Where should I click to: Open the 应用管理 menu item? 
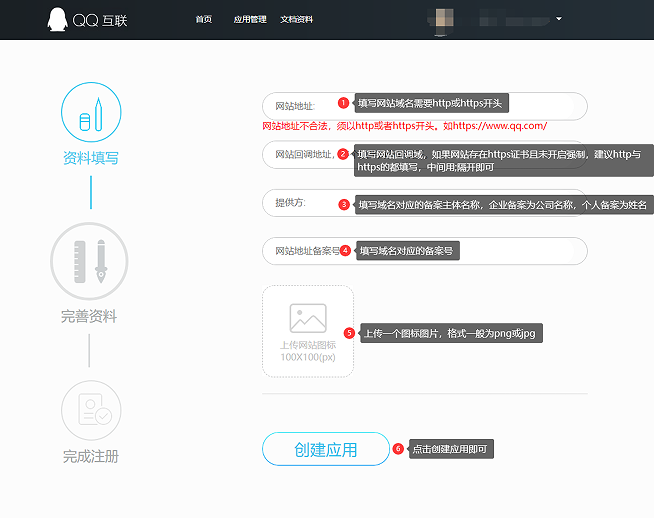[250, 19]
